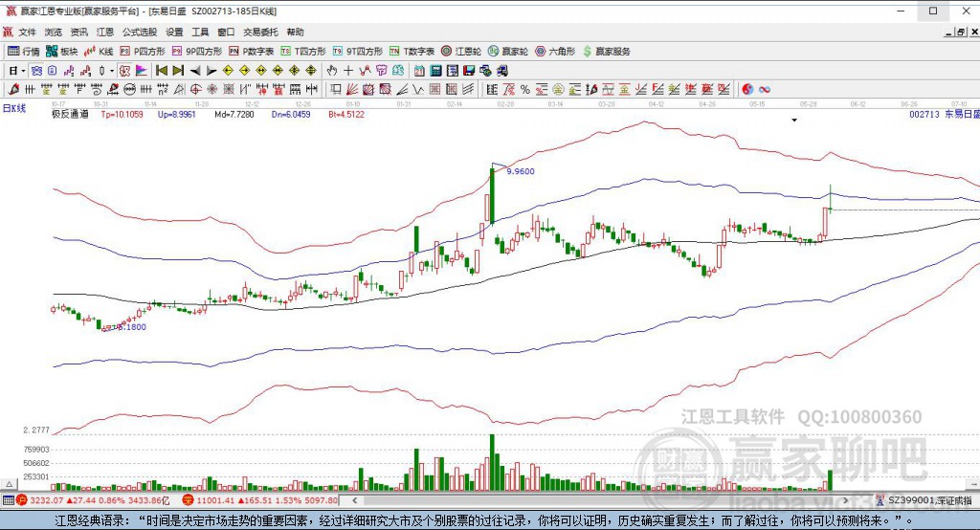Open the 窗口 menu
Viewport: 980px width, 530px height.
226,32
